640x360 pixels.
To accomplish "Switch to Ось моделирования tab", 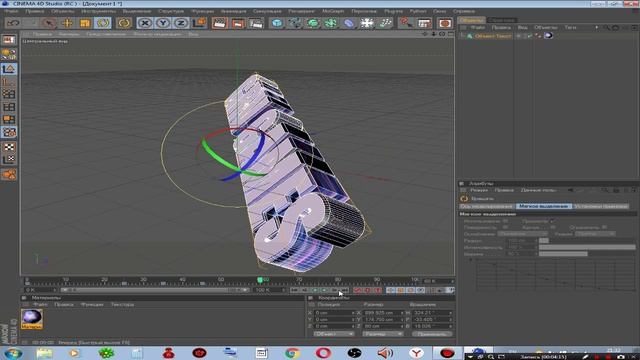I will 487,207.
